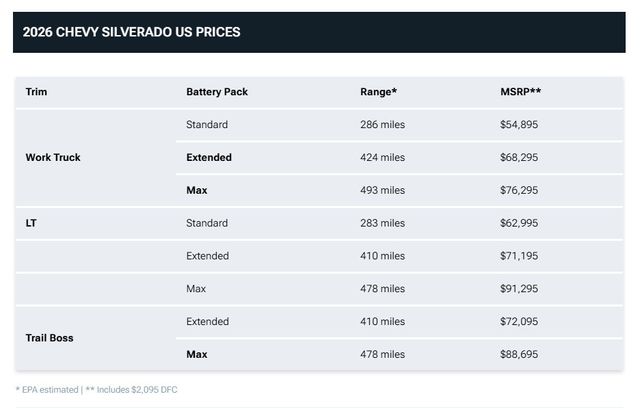Click the 283 miles range cell
The image size is (640, 410).
tap(382, 223)
